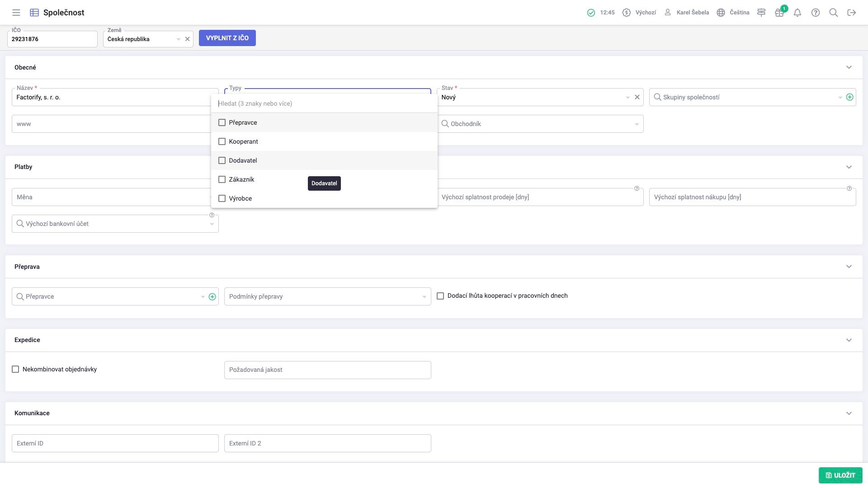Viewport: 868px width, 488px height.
Task: Click the search magnifier in header
Action: pyautogui.click(x=834, y=13)
